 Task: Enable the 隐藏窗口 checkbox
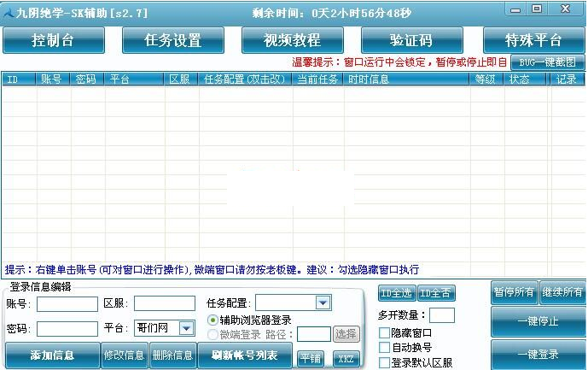point(384,333)
